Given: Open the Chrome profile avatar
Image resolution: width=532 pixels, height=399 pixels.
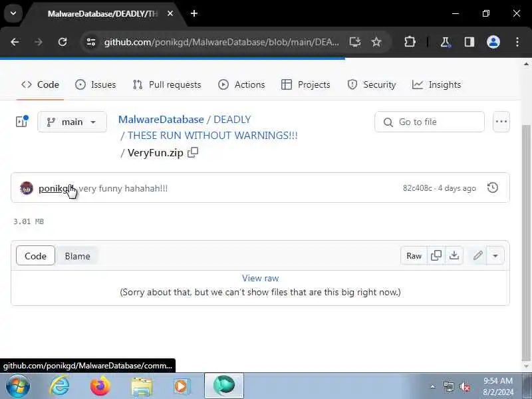Looking at the screenshot, I should [493, 42].
